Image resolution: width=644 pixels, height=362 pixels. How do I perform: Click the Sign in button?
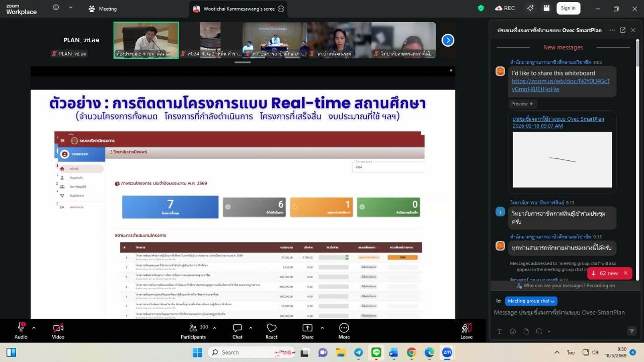568,8
